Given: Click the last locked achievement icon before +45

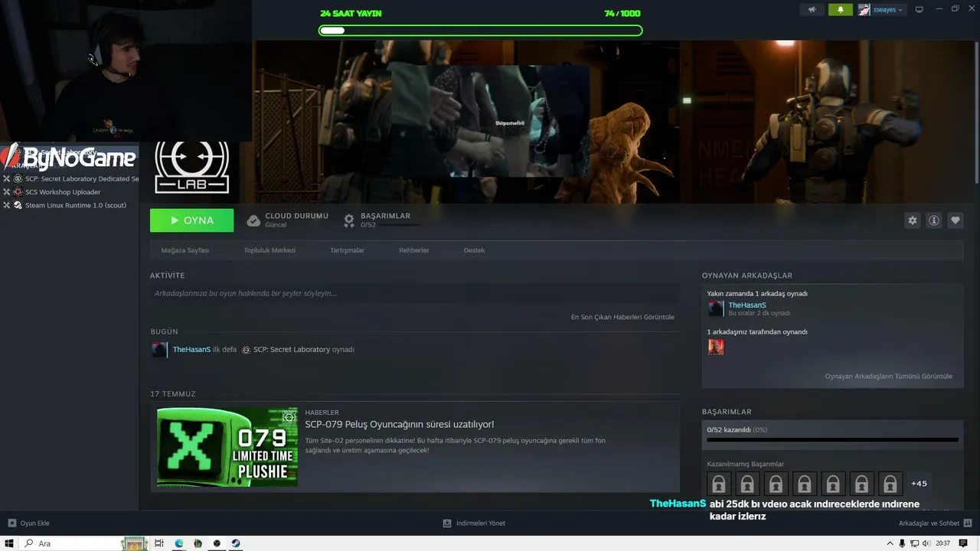Looking at the screenshot, I should click(890, 484).
